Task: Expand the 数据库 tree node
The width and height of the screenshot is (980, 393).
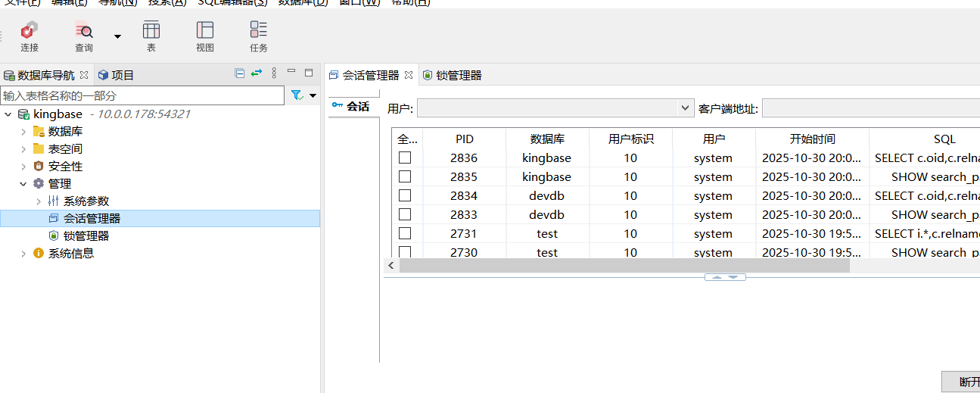Action: (x=23, y=132)
